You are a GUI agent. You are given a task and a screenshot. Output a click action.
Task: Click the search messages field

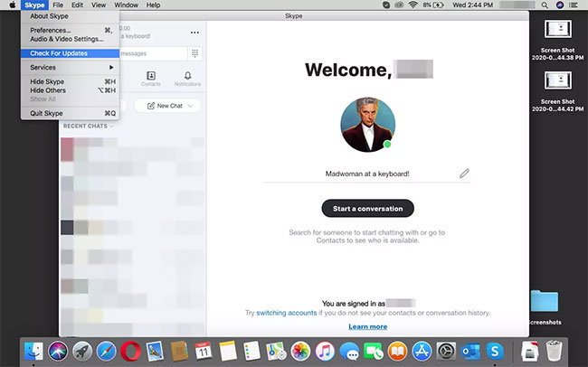coord(153,53)
